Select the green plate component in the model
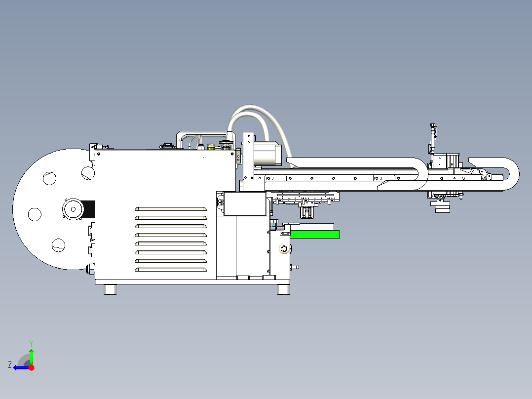The image size is (532, 399). pos(315,234)
